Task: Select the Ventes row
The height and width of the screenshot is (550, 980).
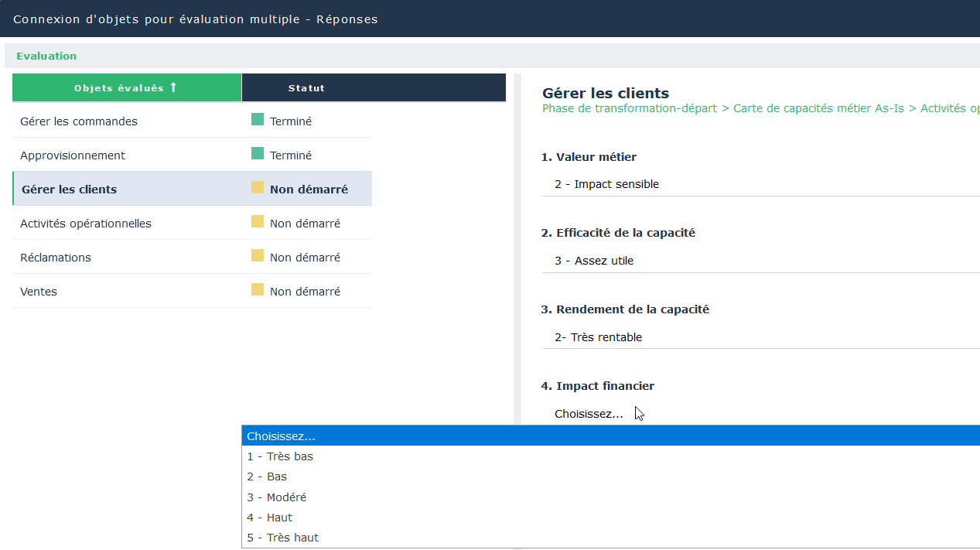Action: pos(39,292)
